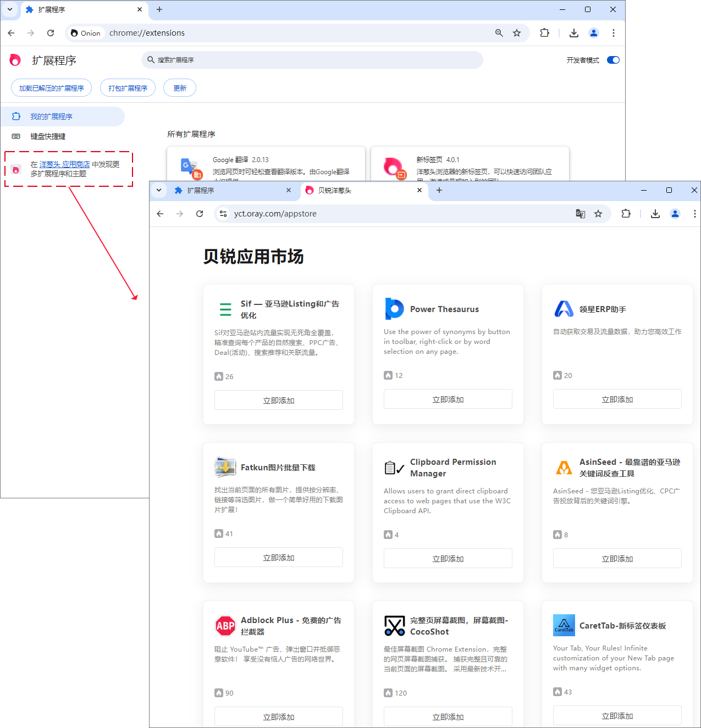Click 贝锐应用市场 heading
701x728 pixels.
point(253,257)
